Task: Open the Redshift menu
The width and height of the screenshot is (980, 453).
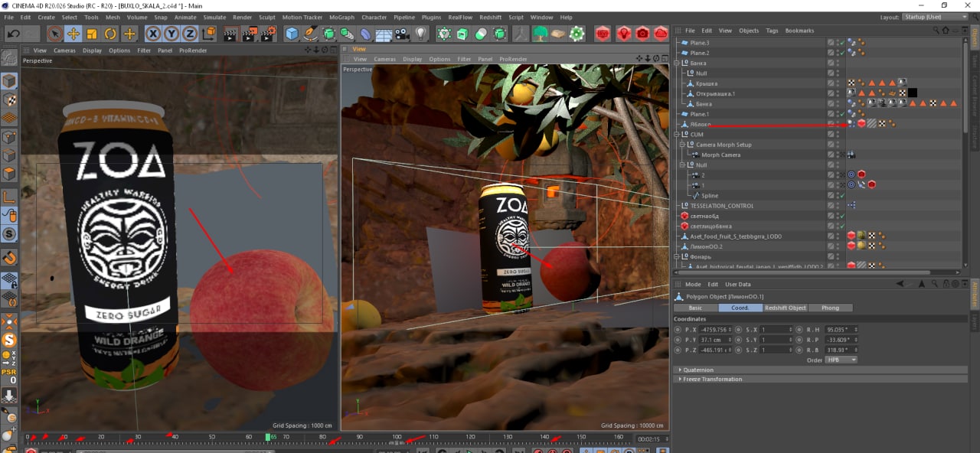Action: [490, 17]
